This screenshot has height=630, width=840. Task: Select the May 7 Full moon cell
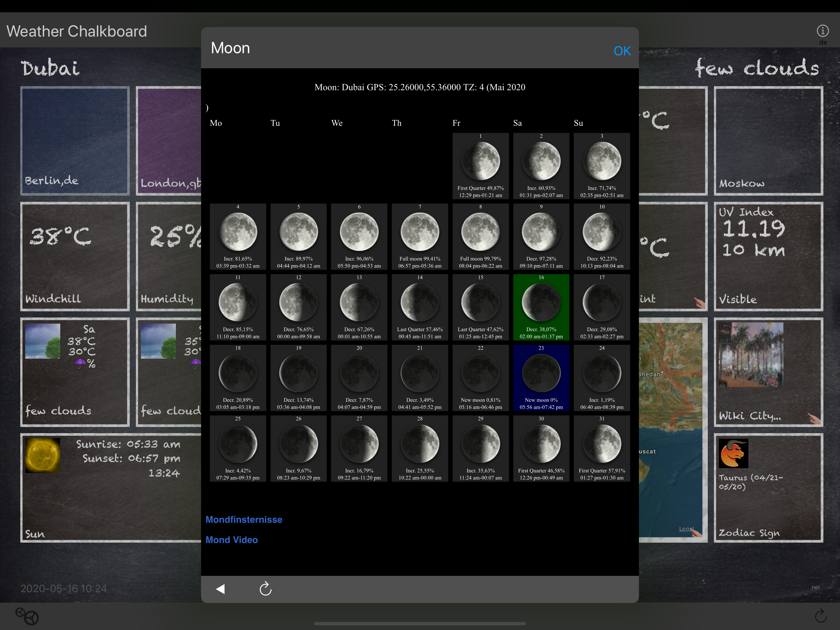tap(420, 236)
